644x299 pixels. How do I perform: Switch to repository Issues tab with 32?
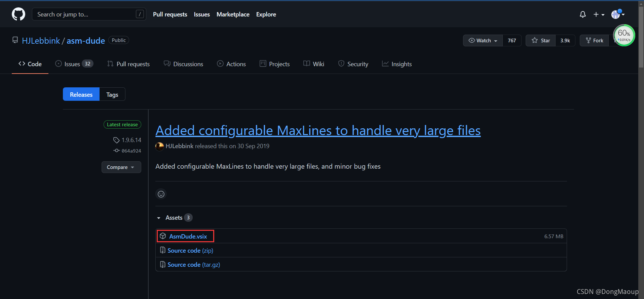pyautogui.click(x=74, y=64)
